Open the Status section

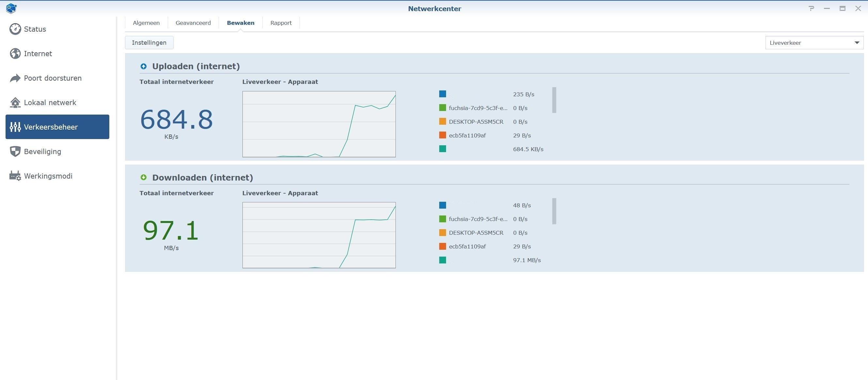point(57,29)
